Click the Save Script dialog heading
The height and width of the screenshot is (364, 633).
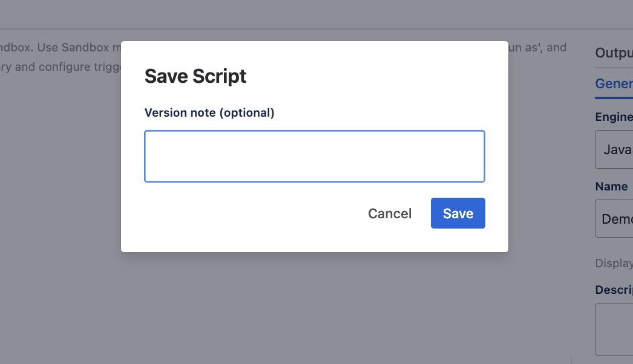tap(195, 76)
